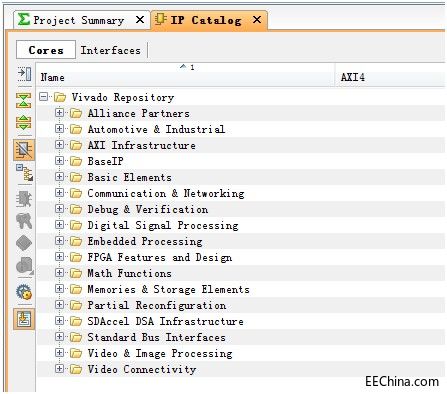Select the IP Catalog tab
This screenshot has height=394, width=447.
209,20
